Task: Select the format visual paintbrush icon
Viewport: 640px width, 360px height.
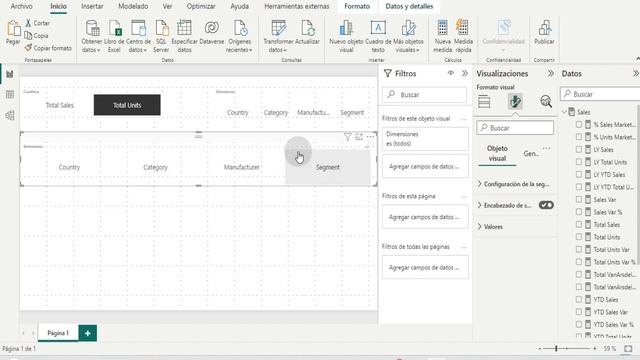Action: click(515, 101)
